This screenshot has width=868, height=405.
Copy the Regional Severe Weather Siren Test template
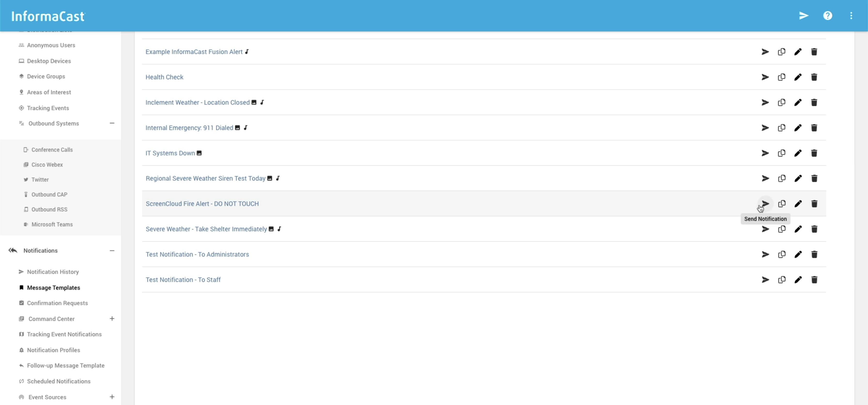tap(782, 178)
